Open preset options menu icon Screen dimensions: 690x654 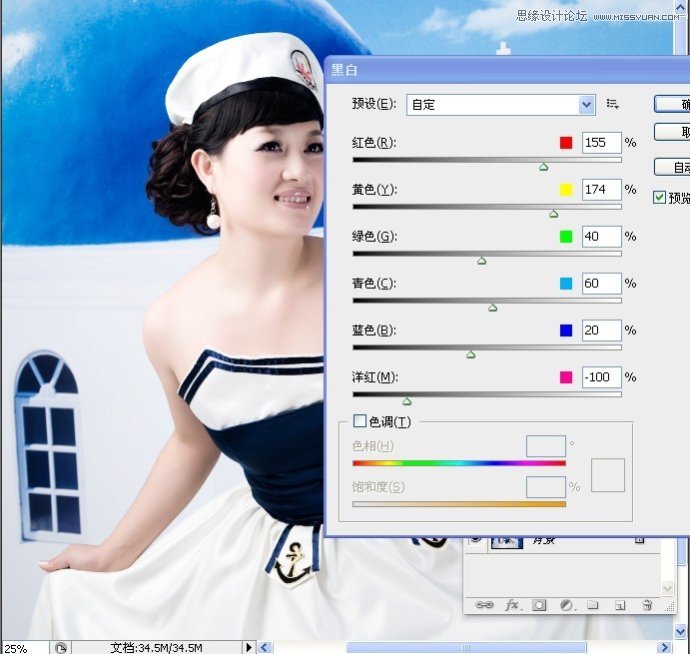(613, 104)
